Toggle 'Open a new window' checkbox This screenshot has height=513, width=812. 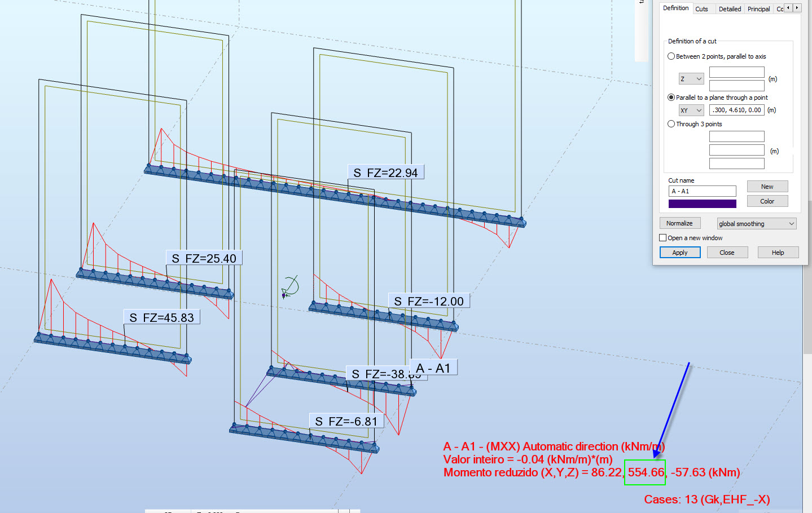point(663,238)
